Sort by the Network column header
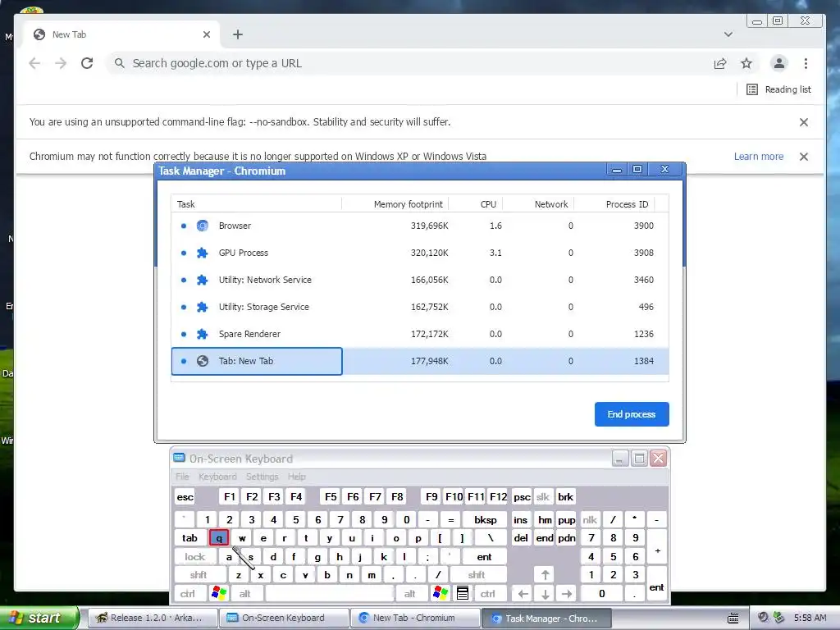Image resolution: width=840 pixels, height=630 pixels. [x=538, y=204]
